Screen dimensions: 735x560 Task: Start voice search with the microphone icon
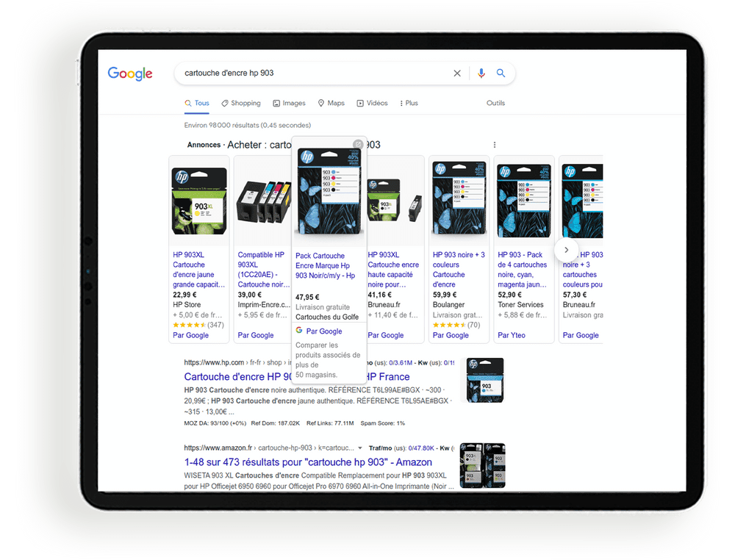(x=481, y=73)
